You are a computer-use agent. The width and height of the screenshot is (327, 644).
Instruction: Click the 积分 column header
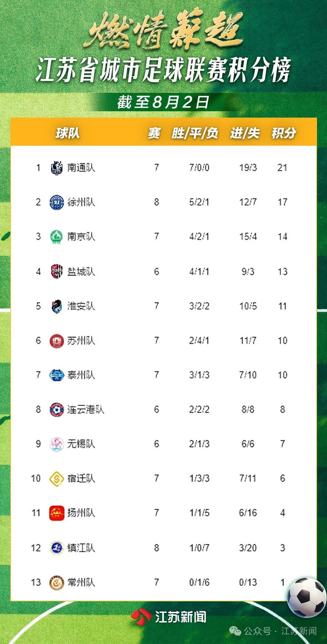(x=283, y=133)
